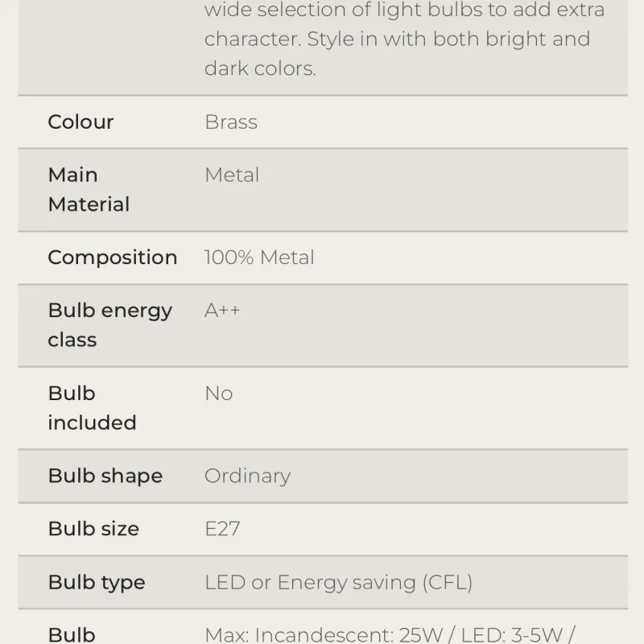644x644 pixels.
Task: Click the 'Bulb included' label
Action: pyautogui.click(x=92, y=407)
